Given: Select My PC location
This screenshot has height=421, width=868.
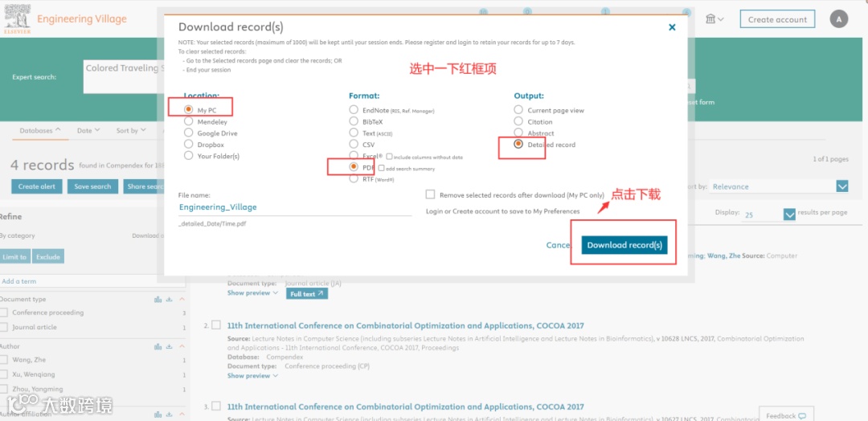Looking at the screenshot, I should click(x=189, y=110).
